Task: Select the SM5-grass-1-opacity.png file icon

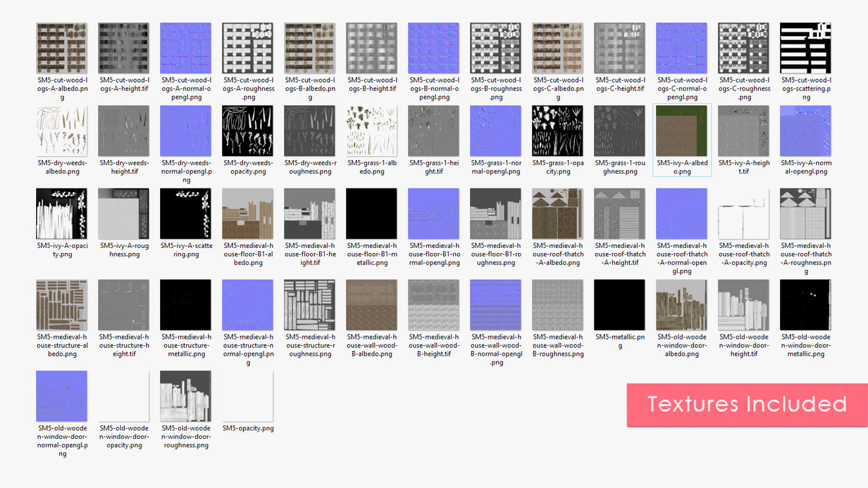Action: [x=557, y=131]
